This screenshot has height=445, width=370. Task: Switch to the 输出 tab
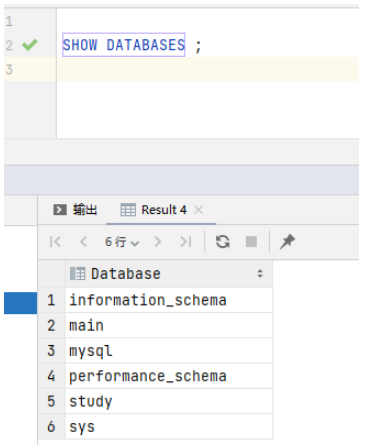click(x=75, y=210)
